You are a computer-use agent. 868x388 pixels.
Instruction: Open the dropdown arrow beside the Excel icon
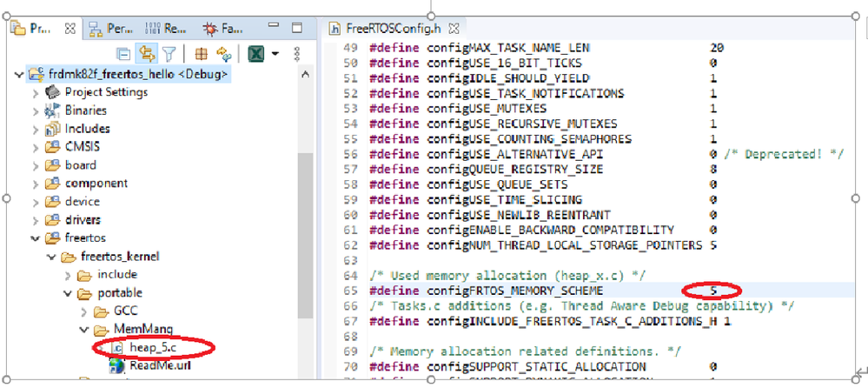click(275, 54)
